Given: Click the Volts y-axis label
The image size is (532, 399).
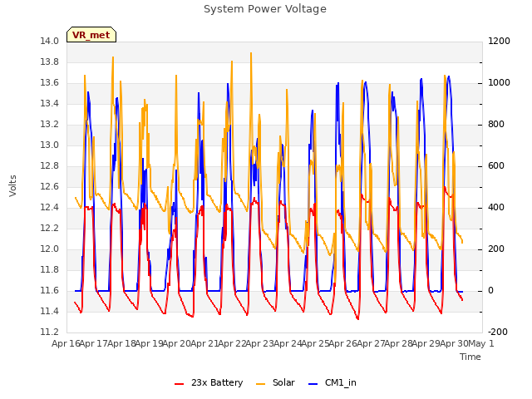Looking at the screenshot, I should click(13, 185).
